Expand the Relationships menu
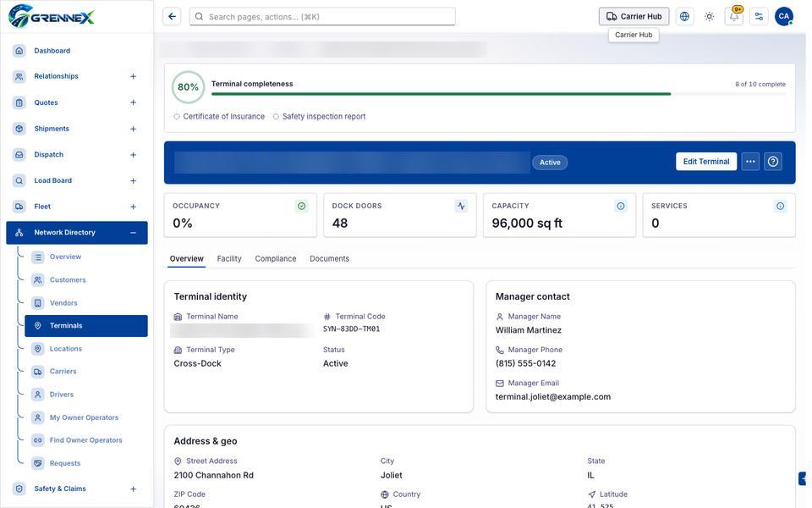 pyautogui.click(x=133, y=76)
